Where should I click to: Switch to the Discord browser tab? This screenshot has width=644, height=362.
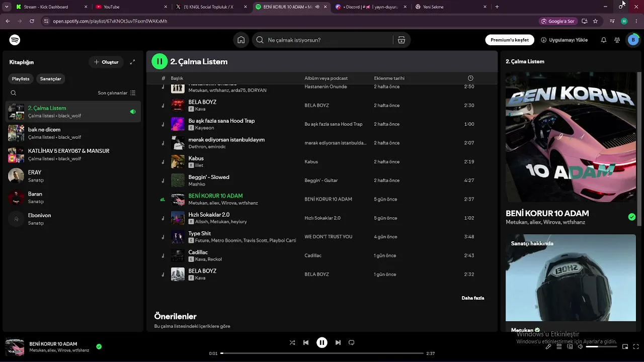coord(371,7)
